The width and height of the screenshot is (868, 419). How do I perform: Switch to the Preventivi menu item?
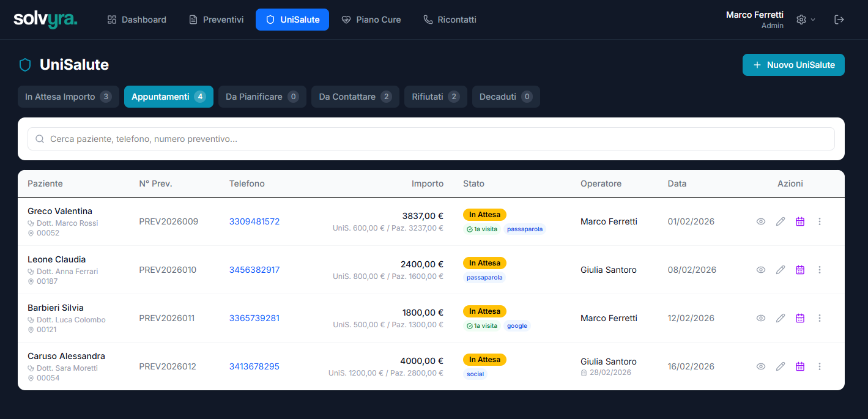[216, 19]
